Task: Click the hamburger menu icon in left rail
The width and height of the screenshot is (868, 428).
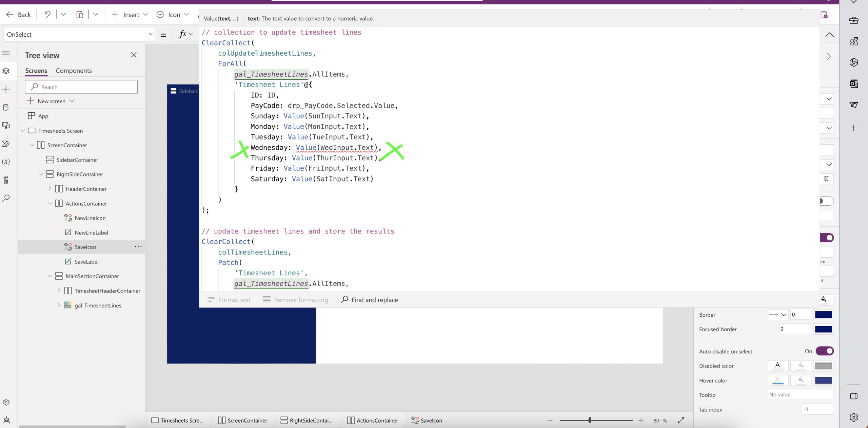Action: click(x=6, y=53)
